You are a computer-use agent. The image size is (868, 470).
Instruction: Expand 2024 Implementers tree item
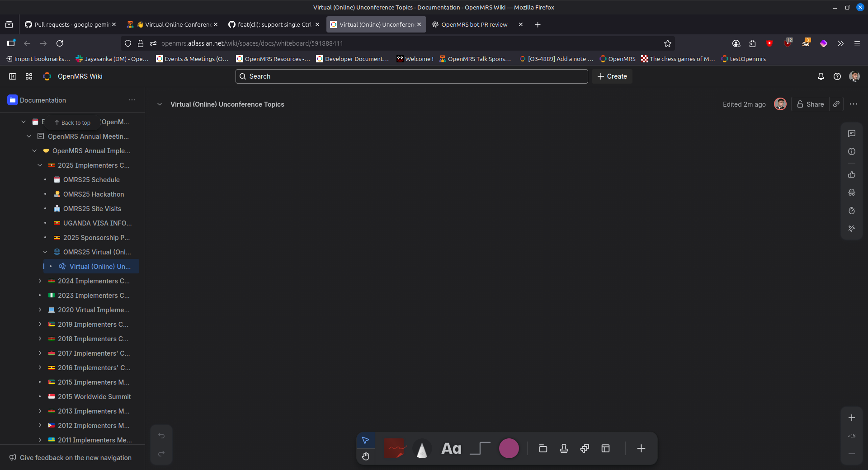click(x=40, y=281)
